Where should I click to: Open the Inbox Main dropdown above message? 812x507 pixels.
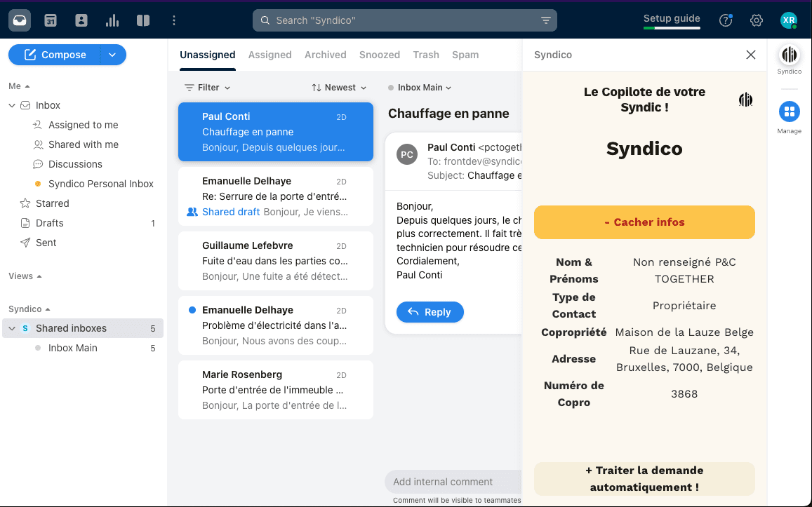420,88
